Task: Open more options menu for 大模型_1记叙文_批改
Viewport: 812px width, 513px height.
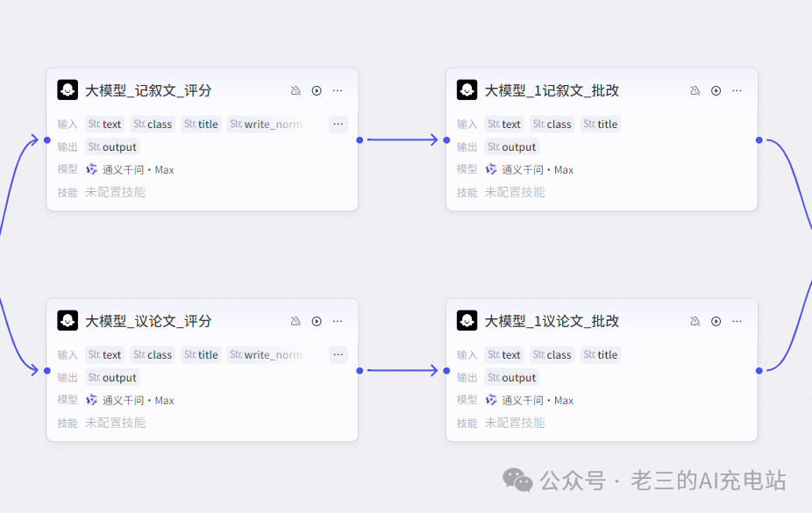Action: pos(737,90)
